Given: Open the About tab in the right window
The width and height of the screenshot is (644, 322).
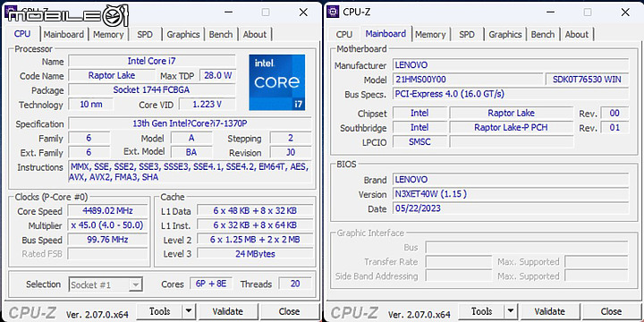Looking at the screenshot, I should pyautogui.click(x=577, y=35).
